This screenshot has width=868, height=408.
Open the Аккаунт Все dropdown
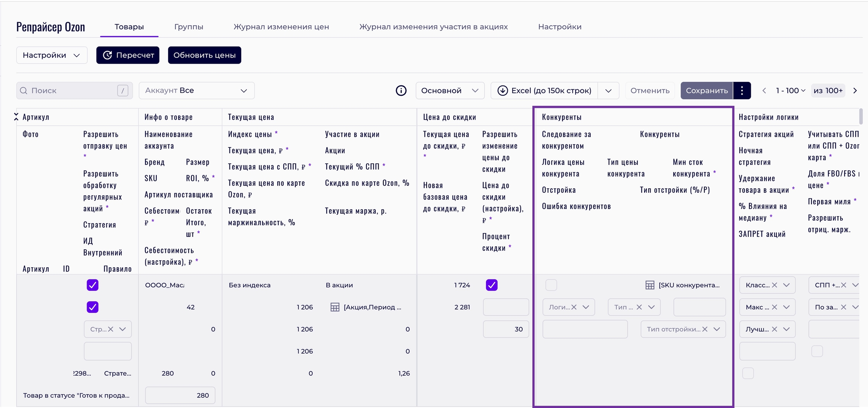[196, 90]
